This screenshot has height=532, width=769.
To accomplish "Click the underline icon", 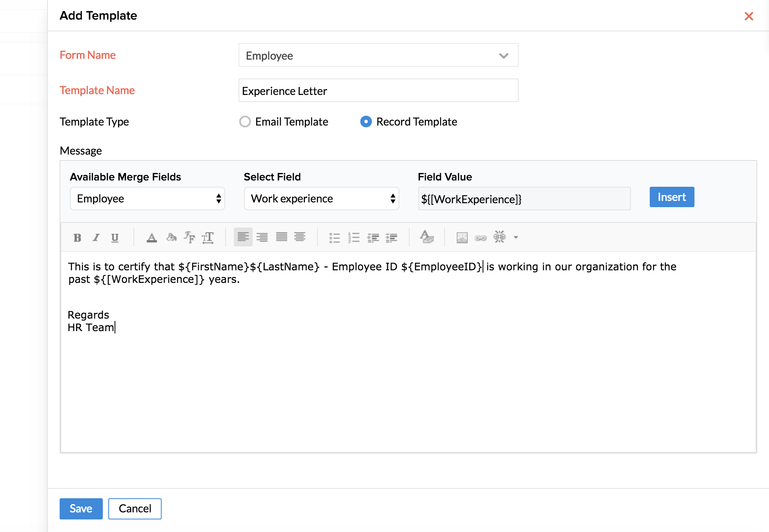I will coord(115,237).
